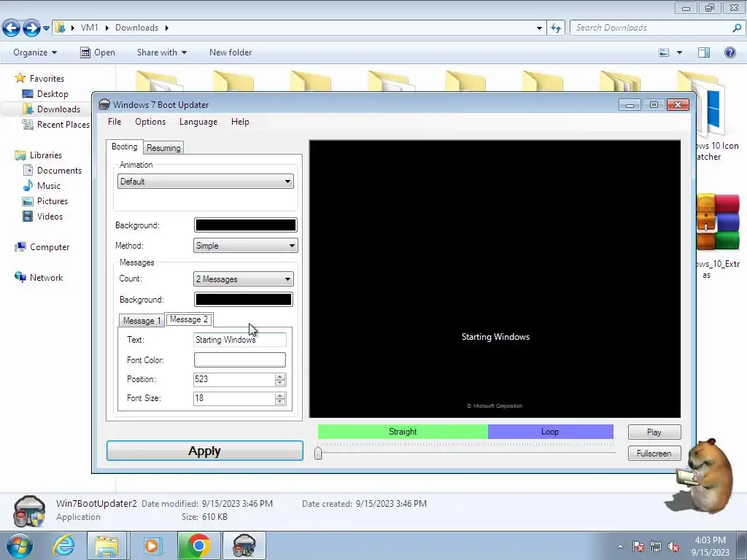Screen dimensions: 747x560
Task: Open the Music library
Action: click(x=49, y=186)
